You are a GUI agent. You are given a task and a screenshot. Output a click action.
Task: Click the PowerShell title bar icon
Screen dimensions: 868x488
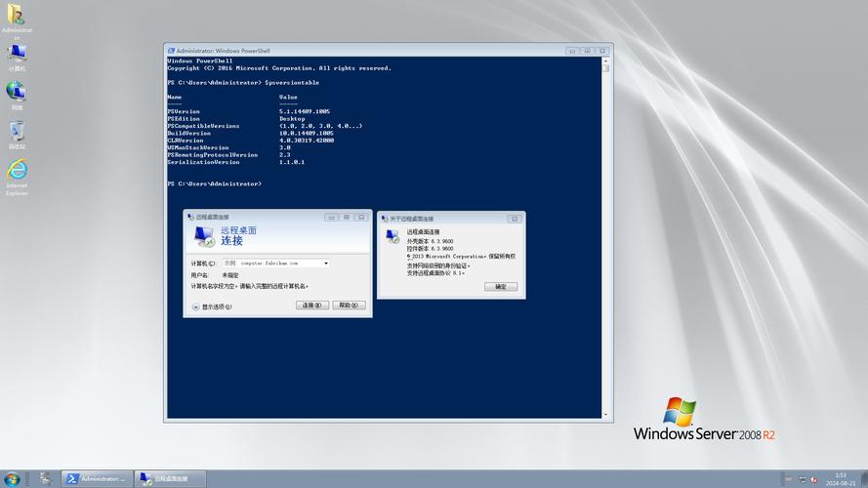tap(171, 51)
